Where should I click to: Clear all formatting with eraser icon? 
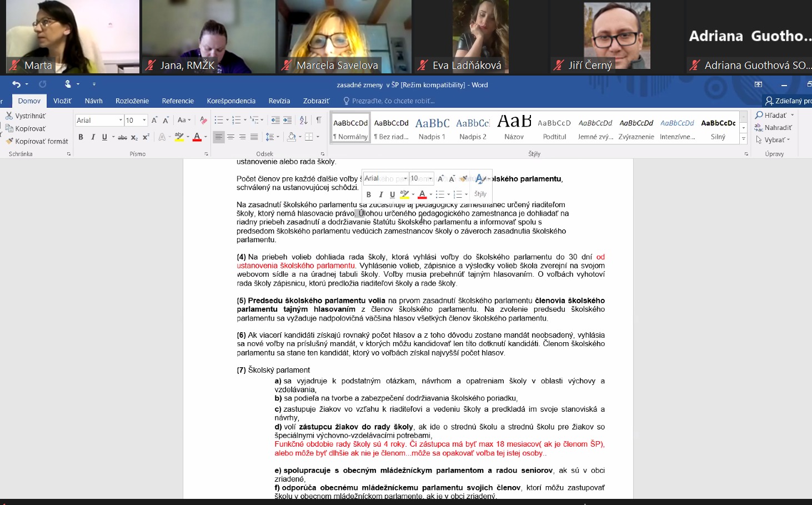tap(203, 120)
